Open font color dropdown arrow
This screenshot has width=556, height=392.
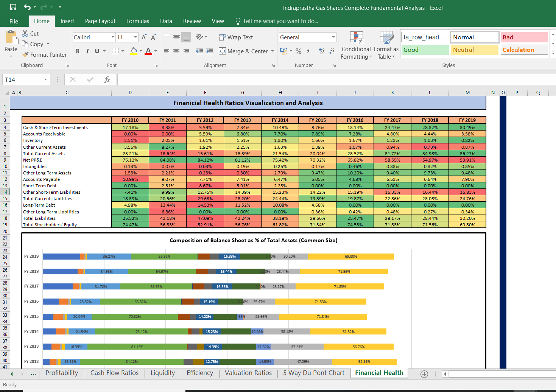156,51
